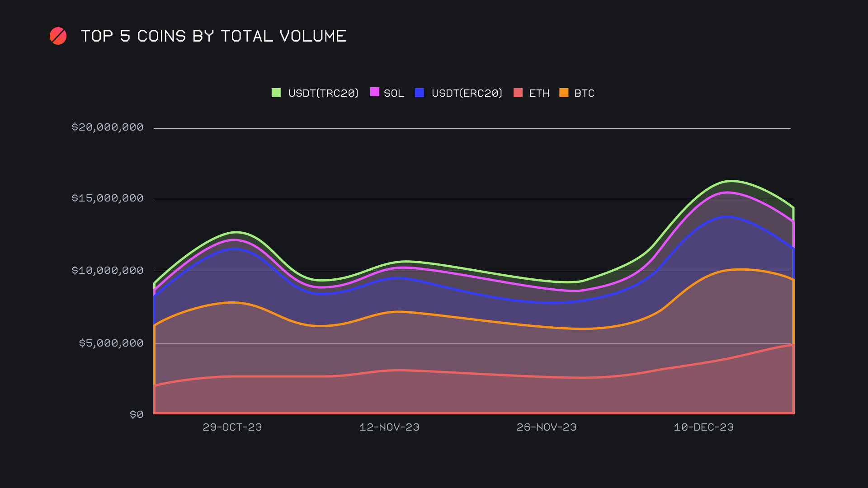Image resolution: width=868 pixels, height=488 pixels.
Task: Click the red ETH legend swatch
Action: (x=518, y=93)
